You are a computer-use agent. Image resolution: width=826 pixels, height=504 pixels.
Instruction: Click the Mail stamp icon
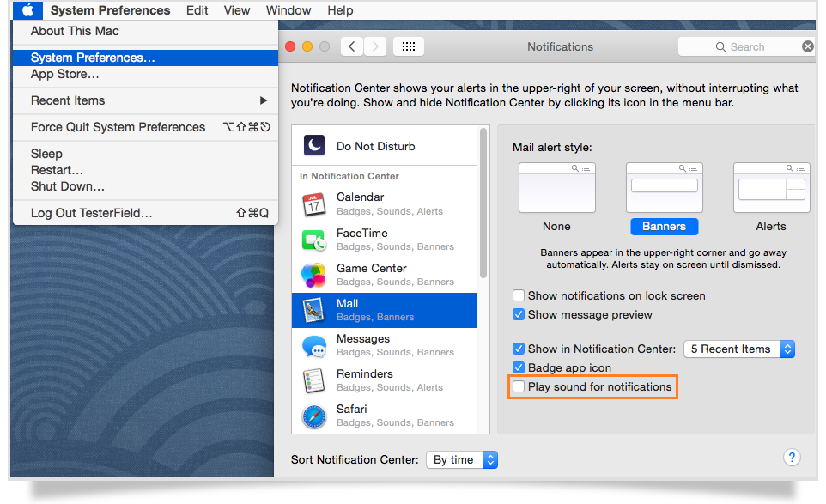(x=314, y=310)
